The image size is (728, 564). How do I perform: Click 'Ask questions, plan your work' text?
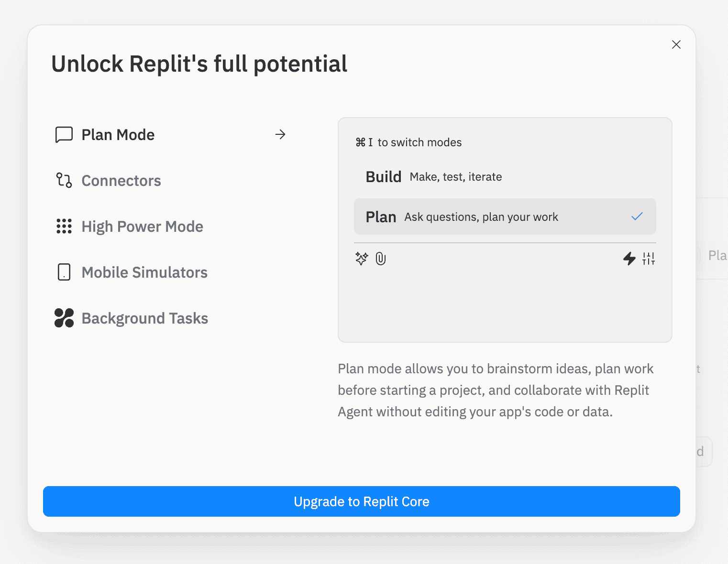[481, 217]
